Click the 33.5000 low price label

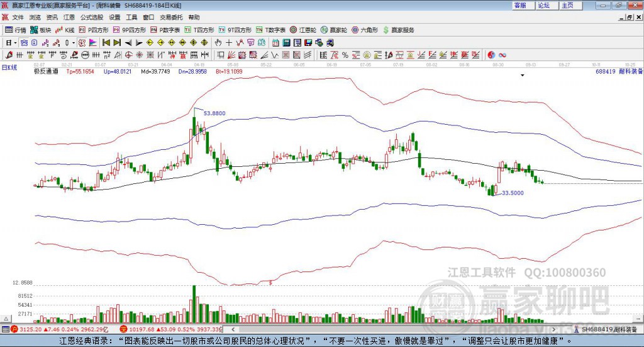513,193
